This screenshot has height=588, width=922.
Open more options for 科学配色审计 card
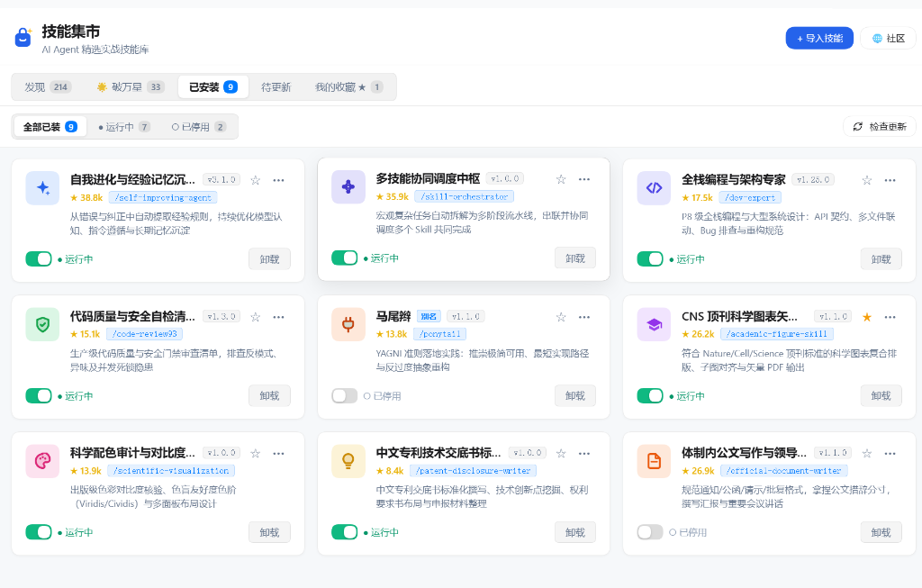(279, 453)
